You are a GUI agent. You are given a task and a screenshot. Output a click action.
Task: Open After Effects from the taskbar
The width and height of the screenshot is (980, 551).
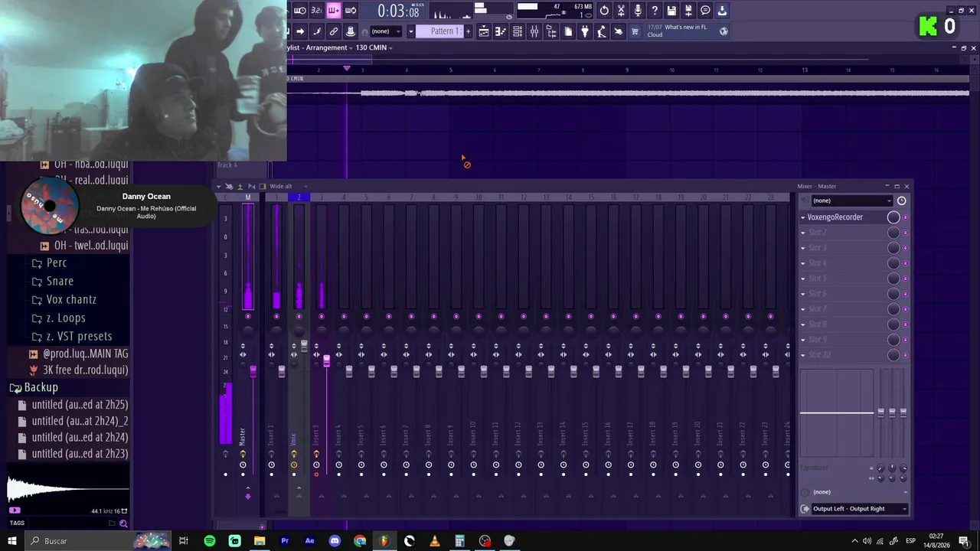click(309, 541)
